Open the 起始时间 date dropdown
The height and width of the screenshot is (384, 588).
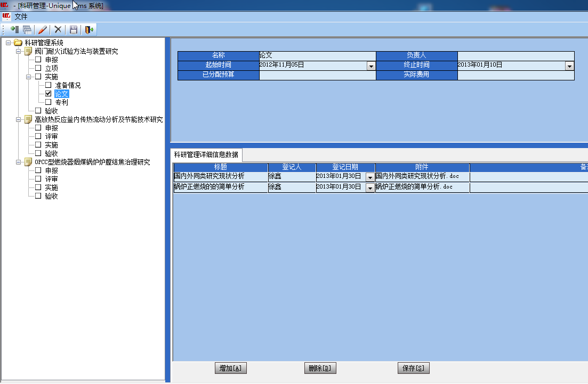[x=371, y=66]
